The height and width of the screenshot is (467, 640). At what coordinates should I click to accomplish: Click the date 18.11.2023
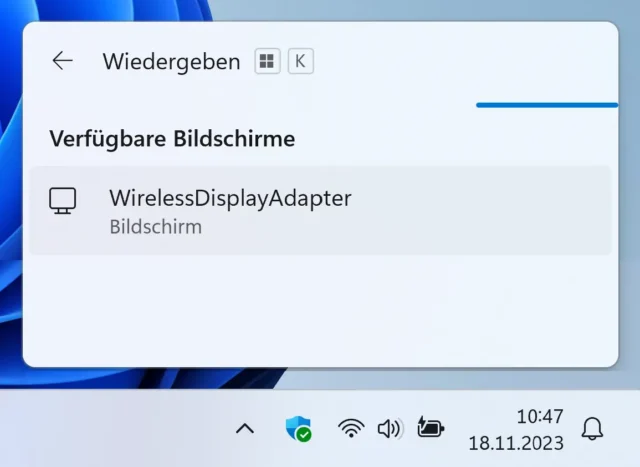[516, 442]
